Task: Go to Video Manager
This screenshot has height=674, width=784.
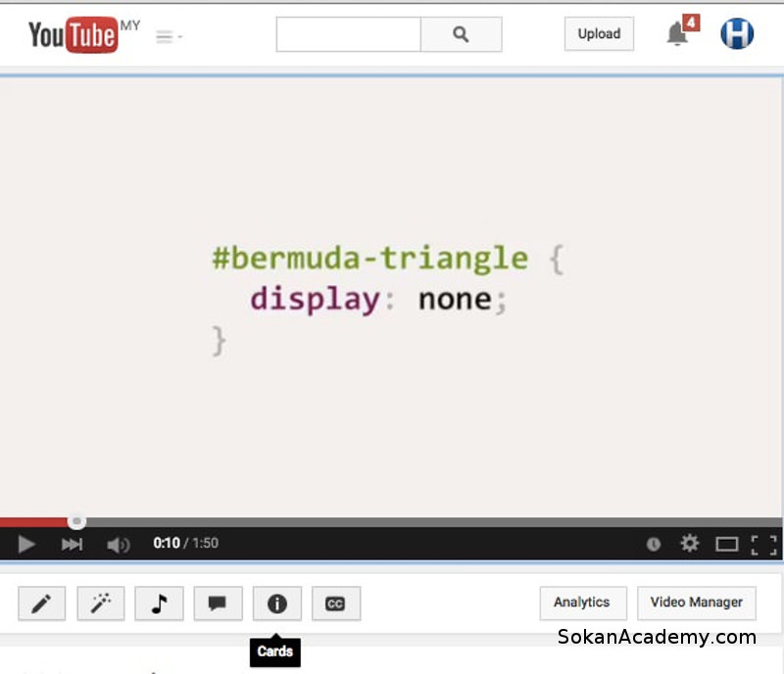Action: pyautogui.click(x=696, y=602)
